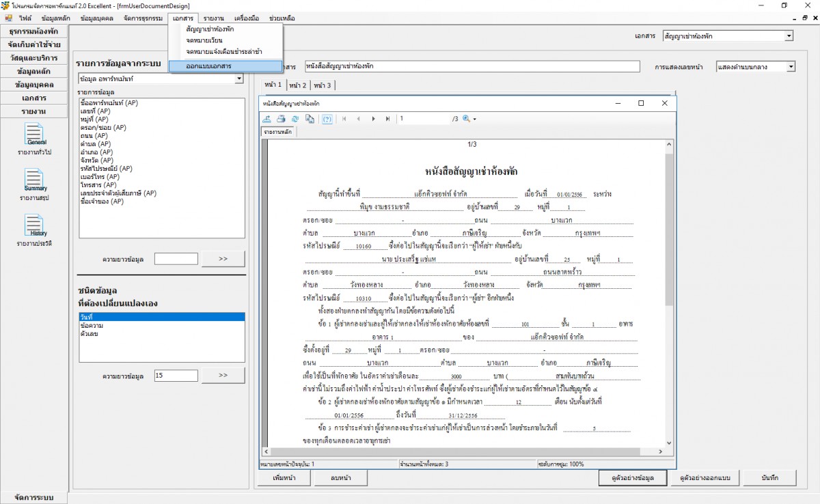Refresh the report preview
Viewport: 820px width, 504px height.
[x=295, y=119]
